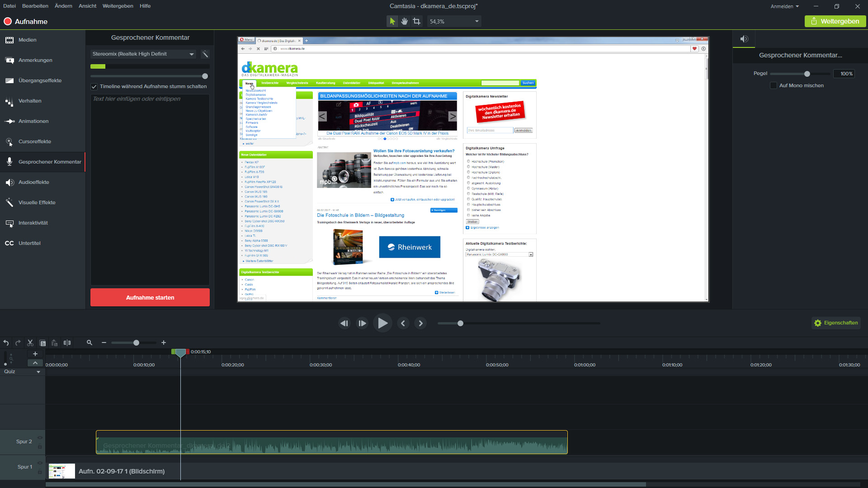The width and height of the screenshot is (868, 488).
Task: Select the crop tool in canvas toolbar
Action: click(416, 21)
